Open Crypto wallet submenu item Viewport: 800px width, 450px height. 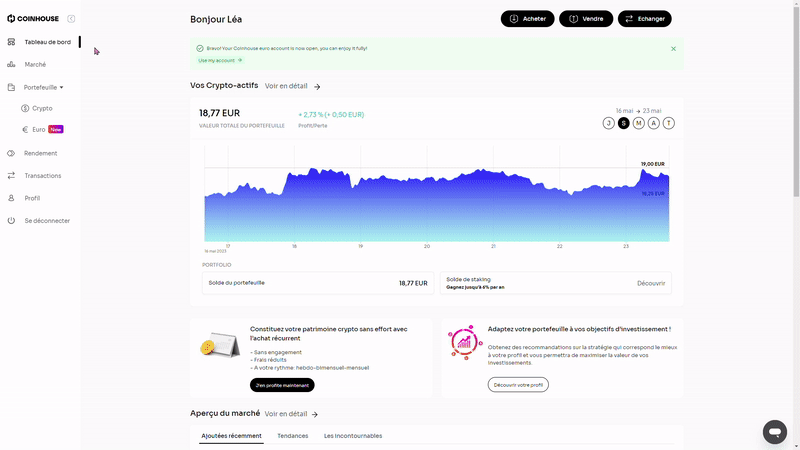[x=42, y=108]
